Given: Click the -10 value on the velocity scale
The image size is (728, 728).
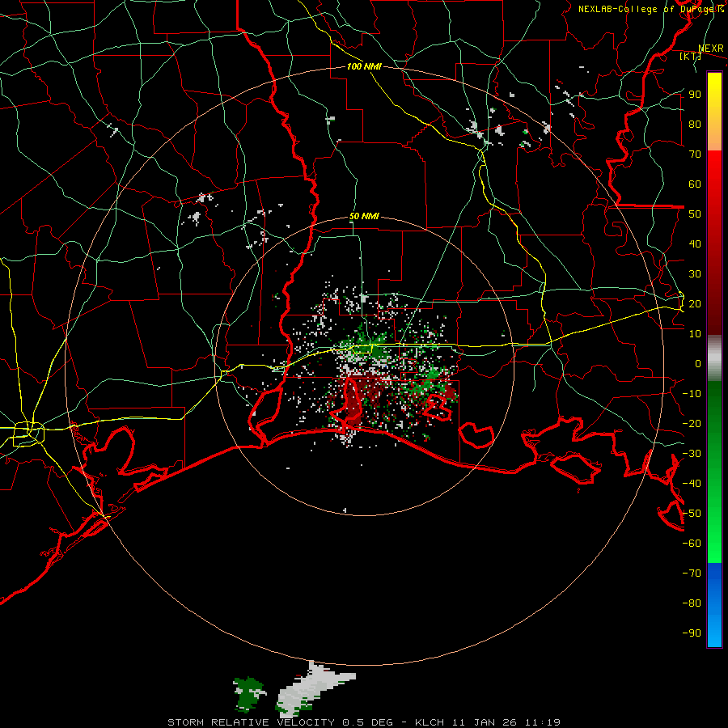Looking at the screenshot, I should (x=692, y=394).
